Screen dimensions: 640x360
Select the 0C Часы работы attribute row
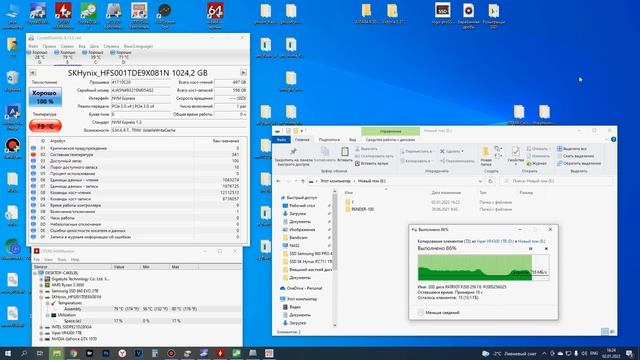[x=136, y=218]
